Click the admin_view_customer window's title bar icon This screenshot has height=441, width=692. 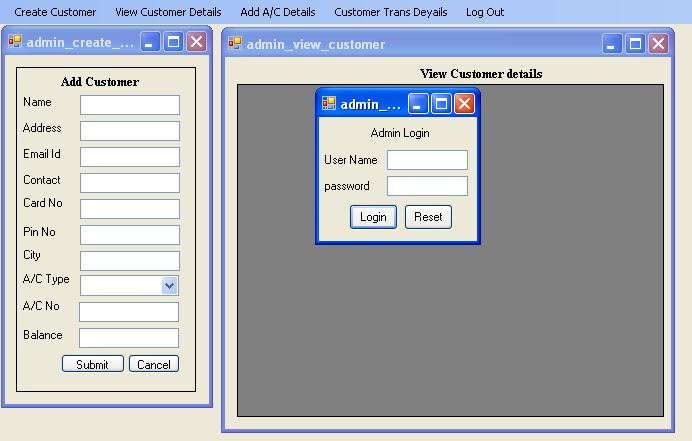coord(235,43)
